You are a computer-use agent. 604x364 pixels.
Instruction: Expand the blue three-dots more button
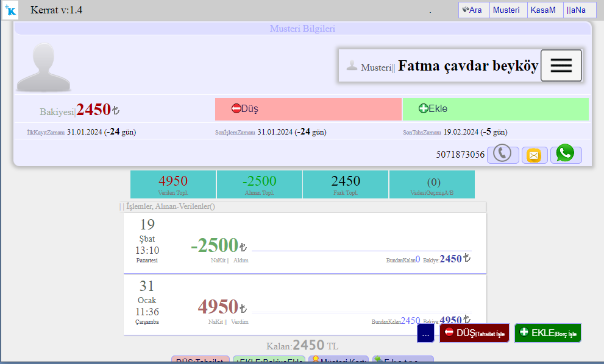point(425,334)
